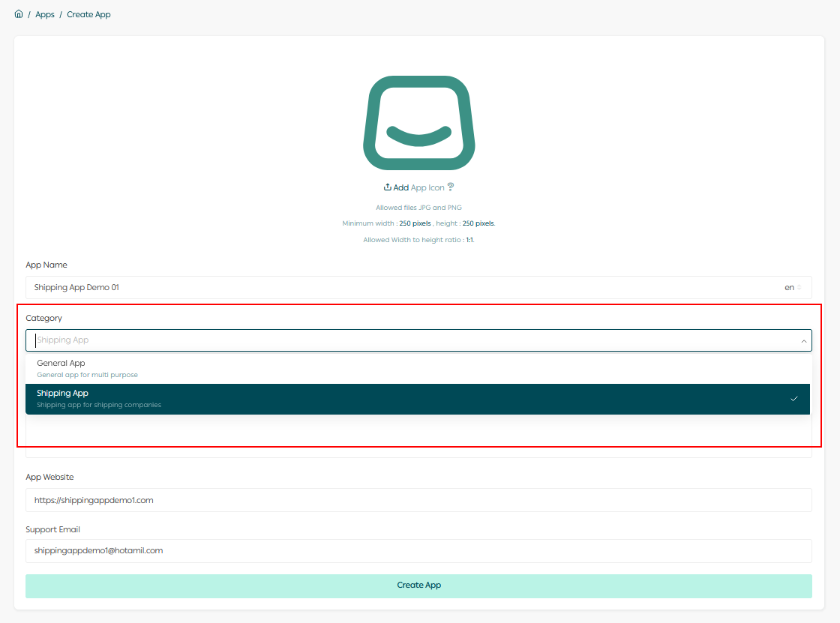
Task: Go to home via breadcrumb house icon
Action: pyautogui.click(x=19, y=14)
